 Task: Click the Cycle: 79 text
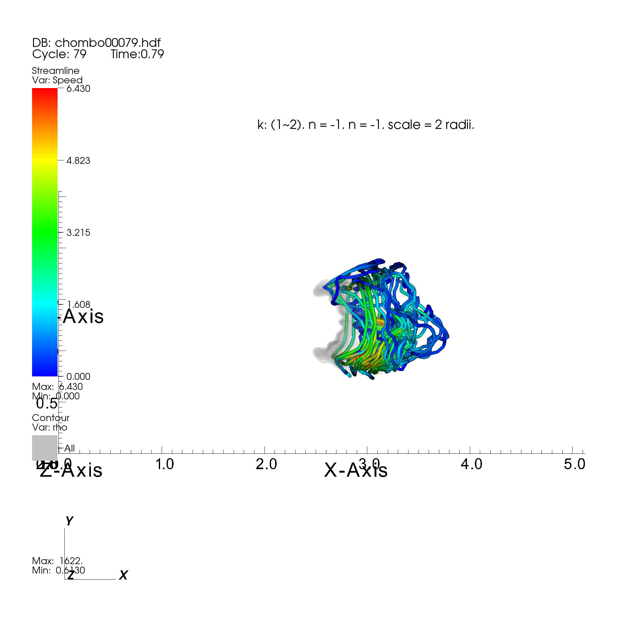(x=59, y=54)
